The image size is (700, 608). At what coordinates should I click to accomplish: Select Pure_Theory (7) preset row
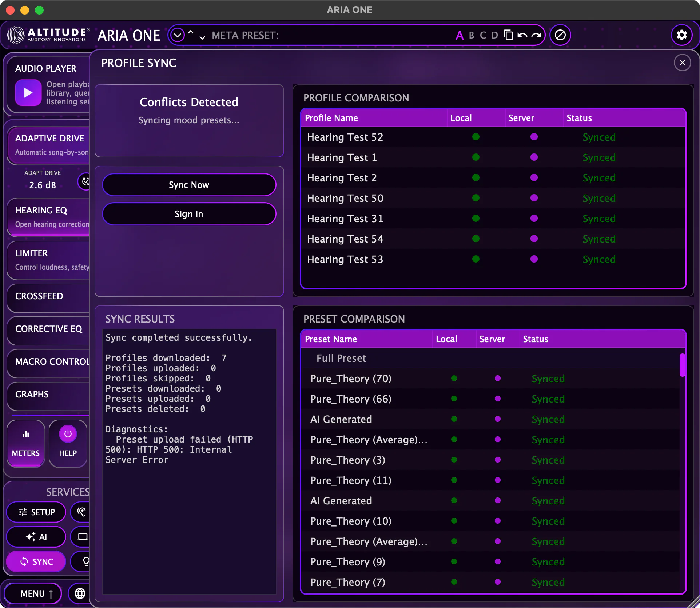[490, 582]
